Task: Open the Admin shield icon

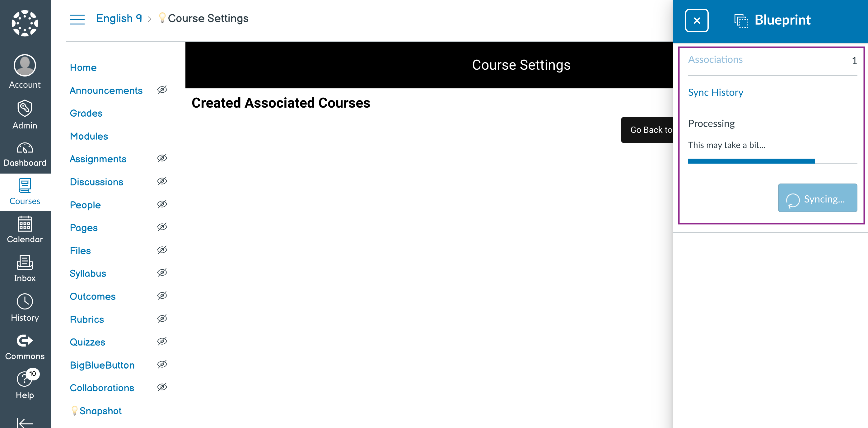Action: [x=25, y=109]
